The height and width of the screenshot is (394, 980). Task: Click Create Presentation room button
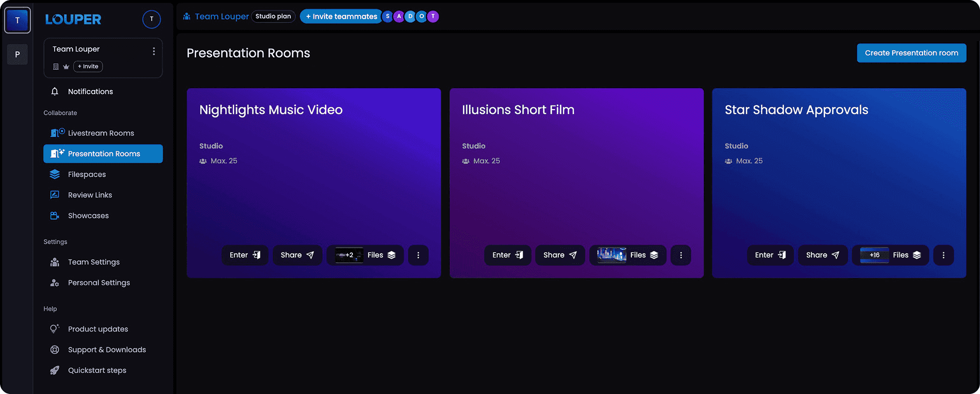coord(911,53)
